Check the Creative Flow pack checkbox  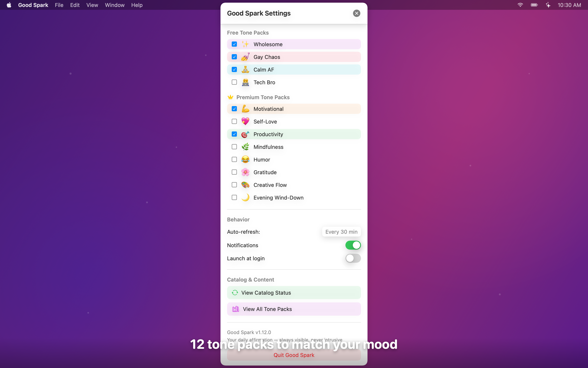click(234, 185)
